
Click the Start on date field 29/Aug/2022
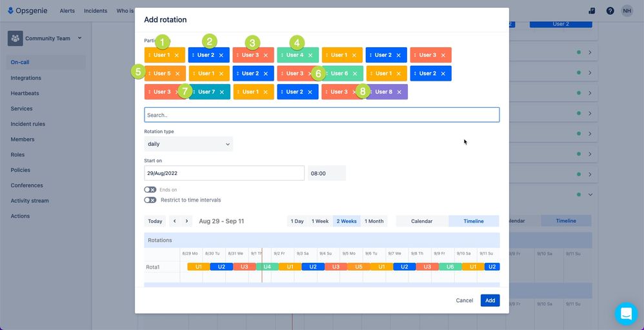[224, 174]
